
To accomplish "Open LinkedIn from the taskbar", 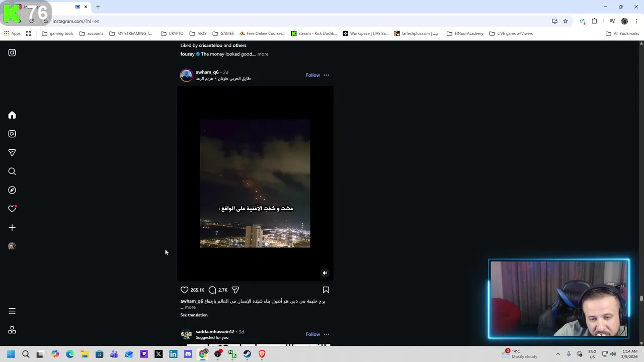I will (x=173, y=354).
